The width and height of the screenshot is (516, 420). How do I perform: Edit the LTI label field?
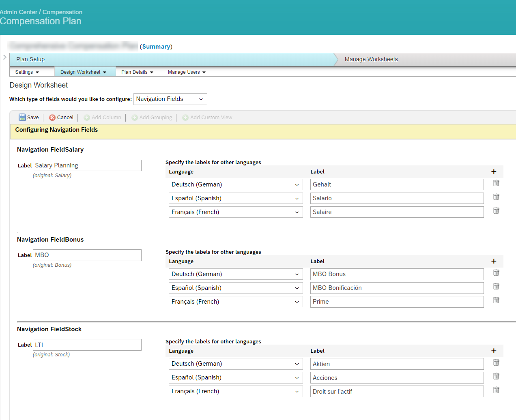coord(87,345)
